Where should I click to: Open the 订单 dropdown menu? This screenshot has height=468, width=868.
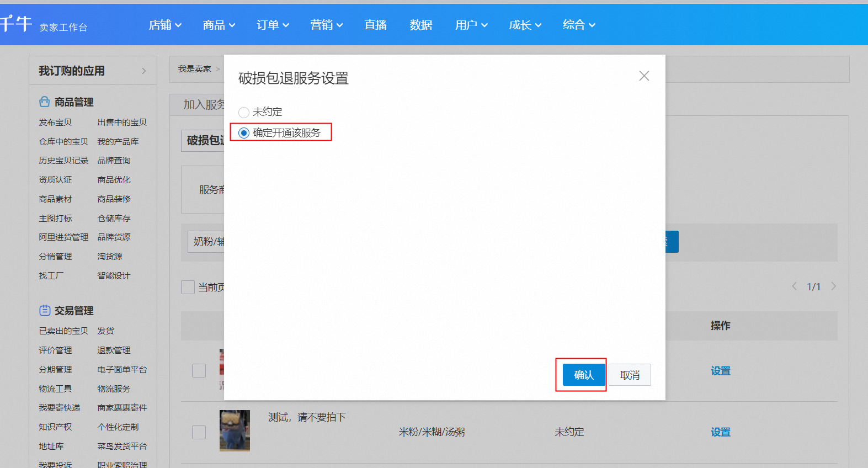[273, 25]
